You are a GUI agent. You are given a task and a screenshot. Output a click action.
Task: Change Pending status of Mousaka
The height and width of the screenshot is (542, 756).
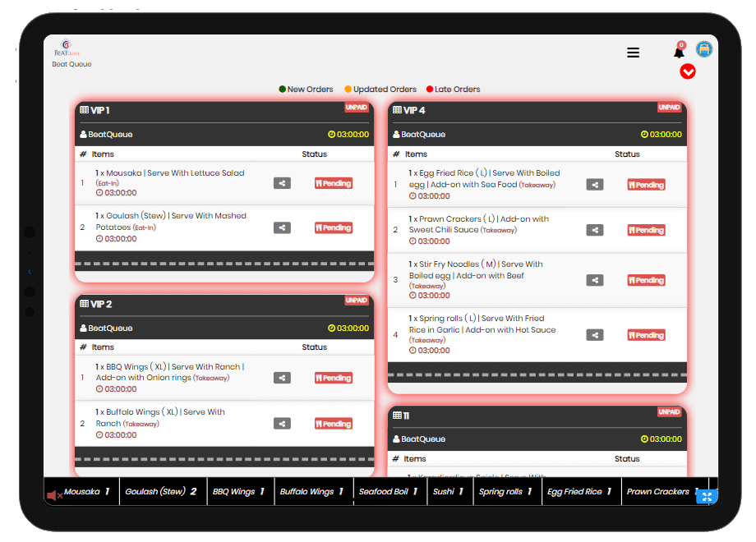333,183
